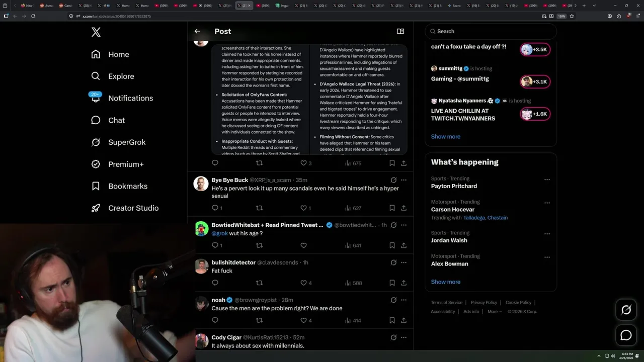Click the taskbar clock showing 6:53 PM
This screenshot has width=644, height=362.
[627, 355]
